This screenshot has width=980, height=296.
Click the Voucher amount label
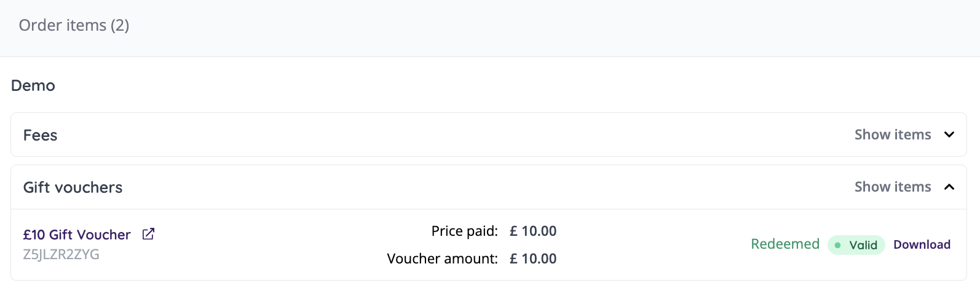point(442,259)
